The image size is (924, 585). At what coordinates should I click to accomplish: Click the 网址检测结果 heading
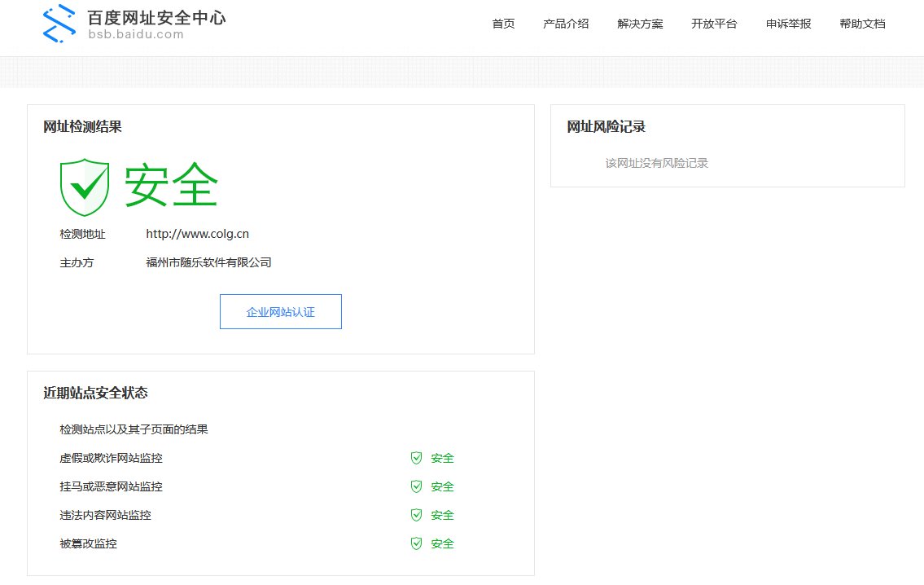(82, 127)
